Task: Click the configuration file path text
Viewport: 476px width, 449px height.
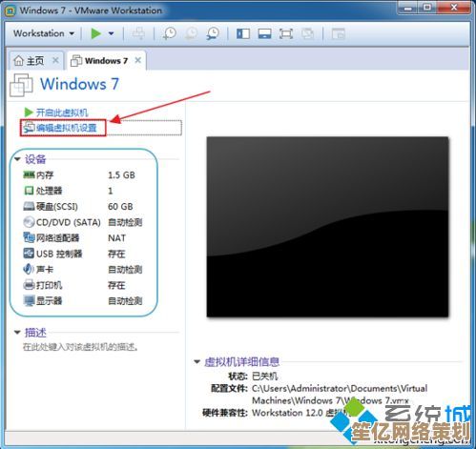Action: (x=340, y=395)
